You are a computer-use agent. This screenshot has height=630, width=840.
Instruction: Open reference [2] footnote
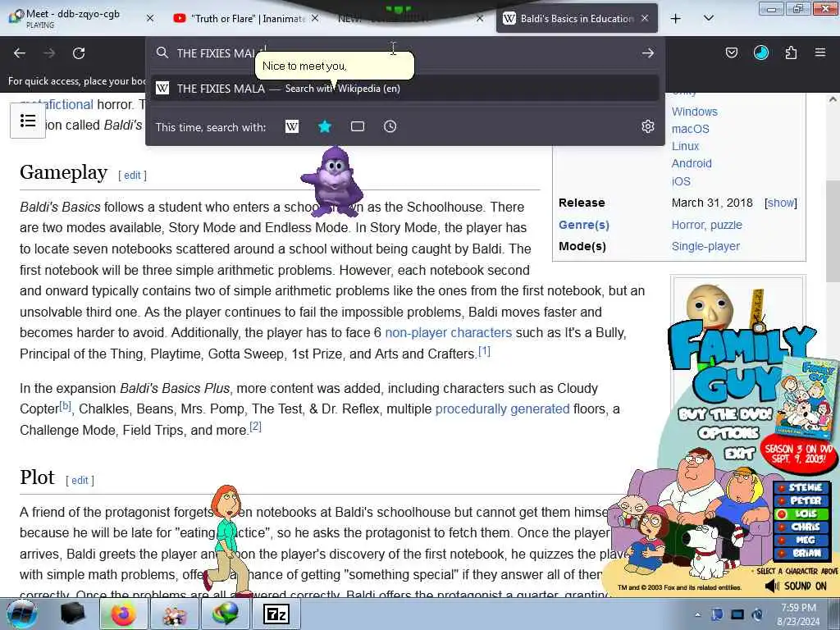click(256, 427)
